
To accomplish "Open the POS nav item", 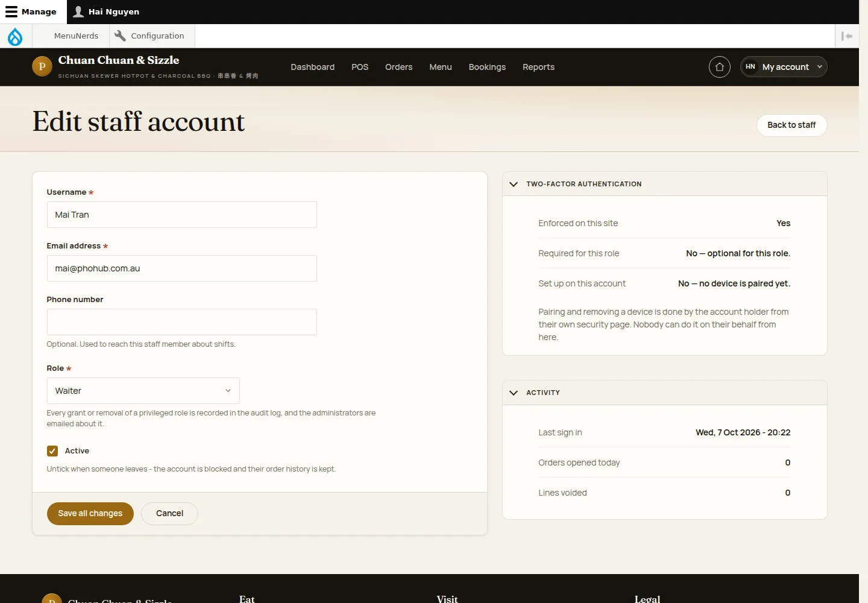I will pyautogui.click(x=360, y=67).
